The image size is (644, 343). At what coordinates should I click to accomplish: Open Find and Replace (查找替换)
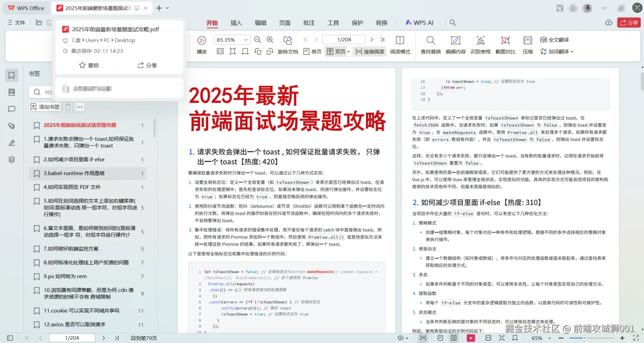click(431, 45)
